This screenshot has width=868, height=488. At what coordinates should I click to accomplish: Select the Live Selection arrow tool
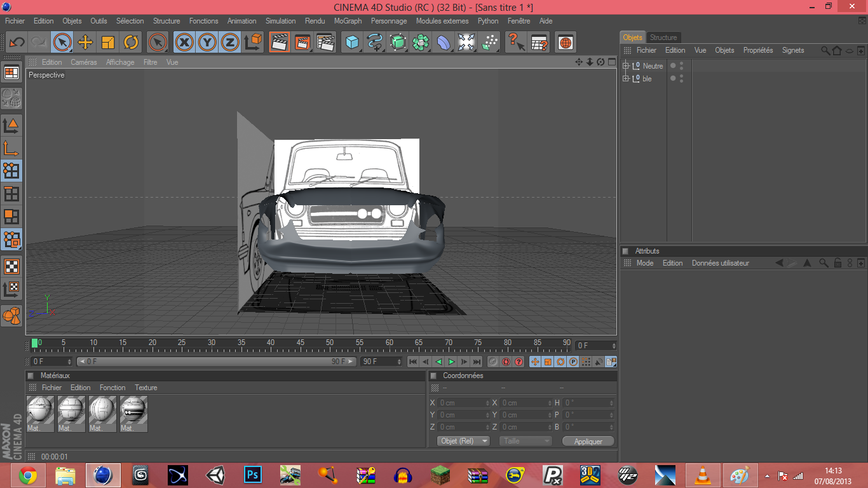[x=62, y=43]
